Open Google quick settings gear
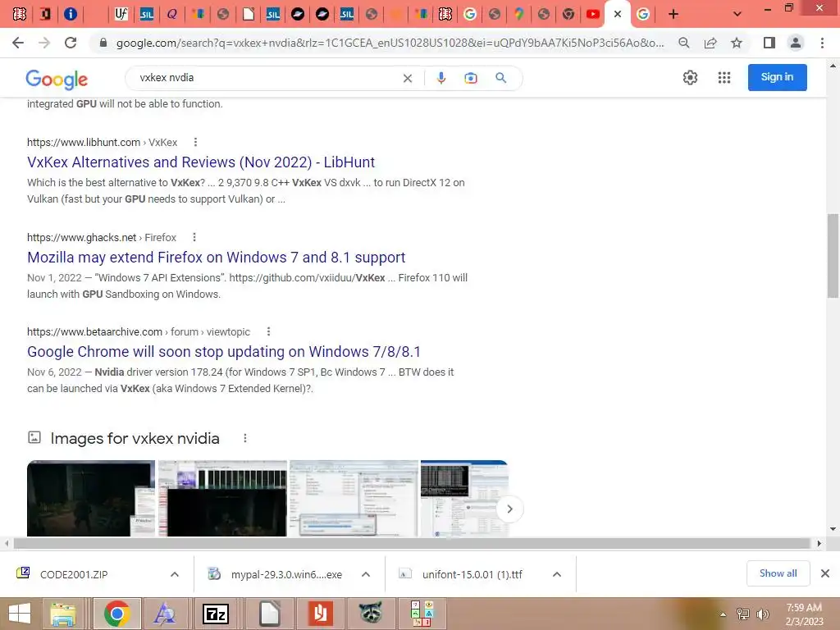The height and width of the screenshot is (630, 840). click(x=690, y=78)
